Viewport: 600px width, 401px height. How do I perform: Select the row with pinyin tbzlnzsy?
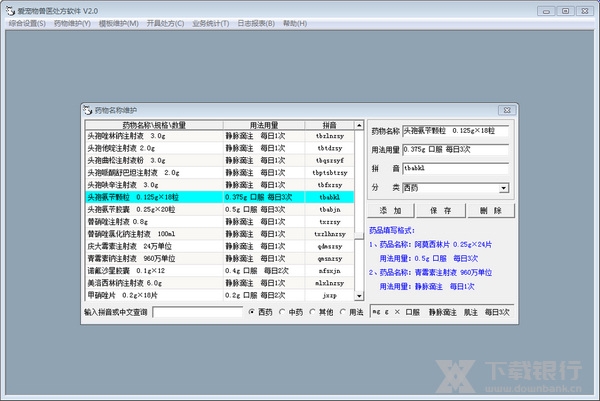[220, 136]
